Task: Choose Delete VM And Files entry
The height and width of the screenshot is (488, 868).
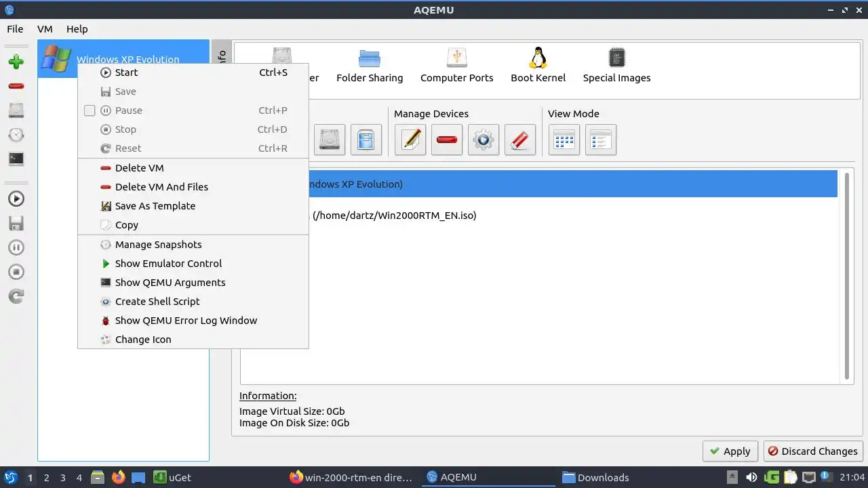Action: (193, 187)
